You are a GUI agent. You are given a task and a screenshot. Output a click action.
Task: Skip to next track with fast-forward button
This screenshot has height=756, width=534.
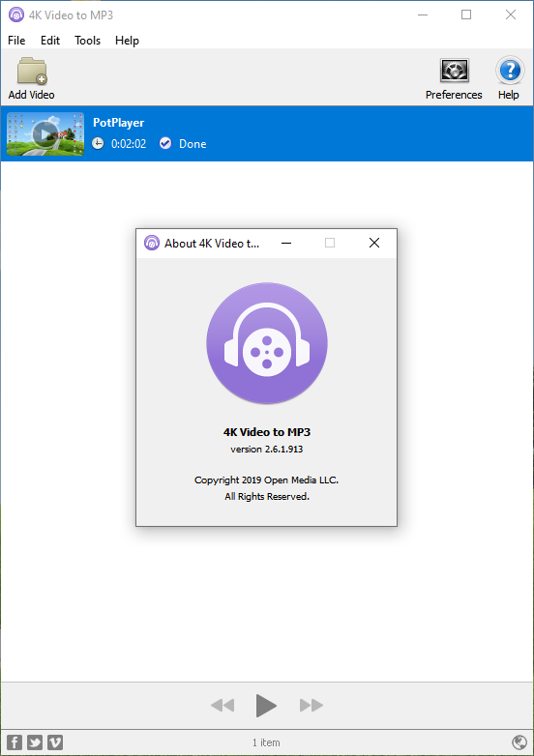(311, 706)
